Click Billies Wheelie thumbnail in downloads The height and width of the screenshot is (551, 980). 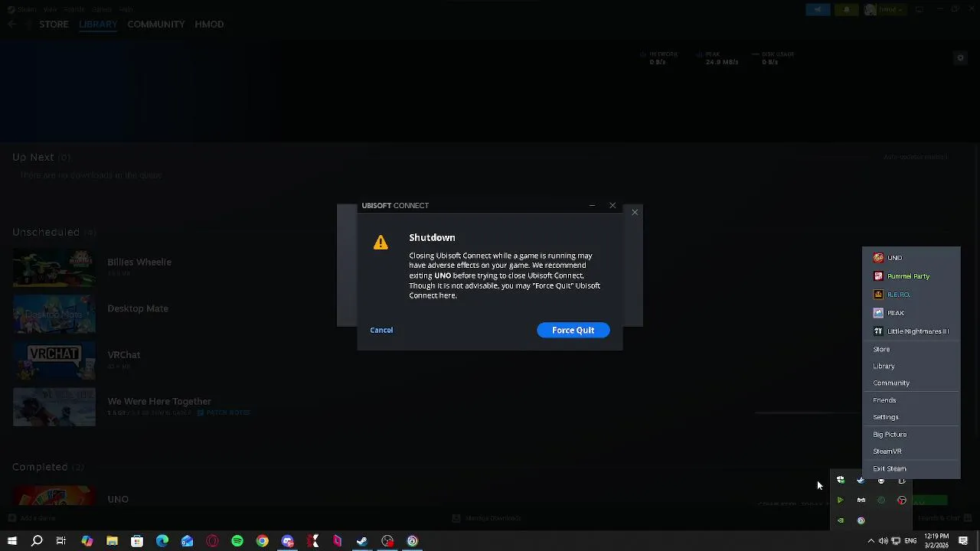[54, 267]
